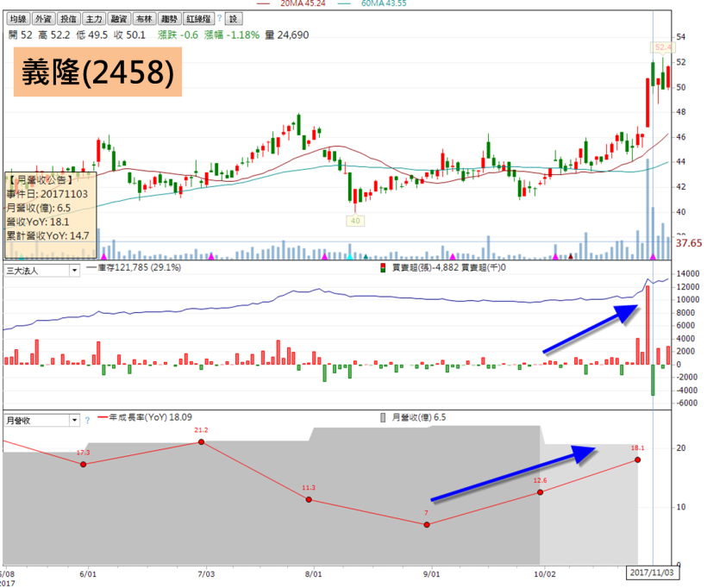This screenshot has width=707, height=588.
Task: Click the 10/02 date axis label
Action: tap(545, 574)
